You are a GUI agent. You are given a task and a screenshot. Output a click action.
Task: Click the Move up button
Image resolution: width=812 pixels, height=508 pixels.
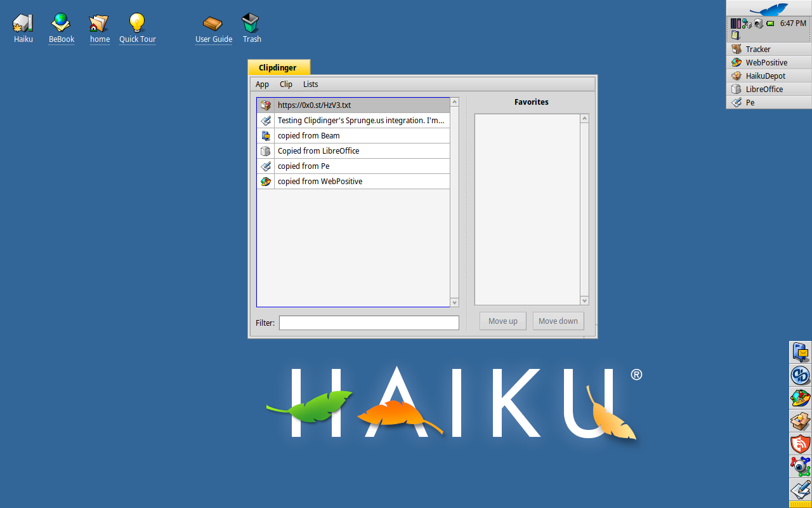(x=503, y=321)
